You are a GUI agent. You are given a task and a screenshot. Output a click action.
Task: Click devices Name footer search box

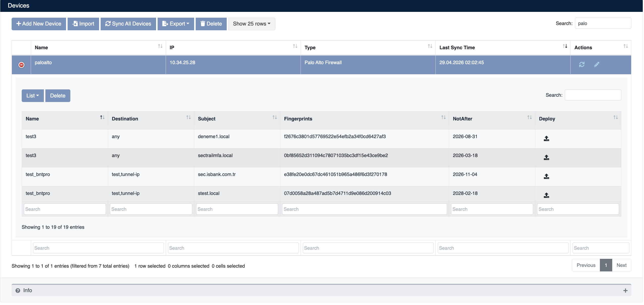pos(98,248)
